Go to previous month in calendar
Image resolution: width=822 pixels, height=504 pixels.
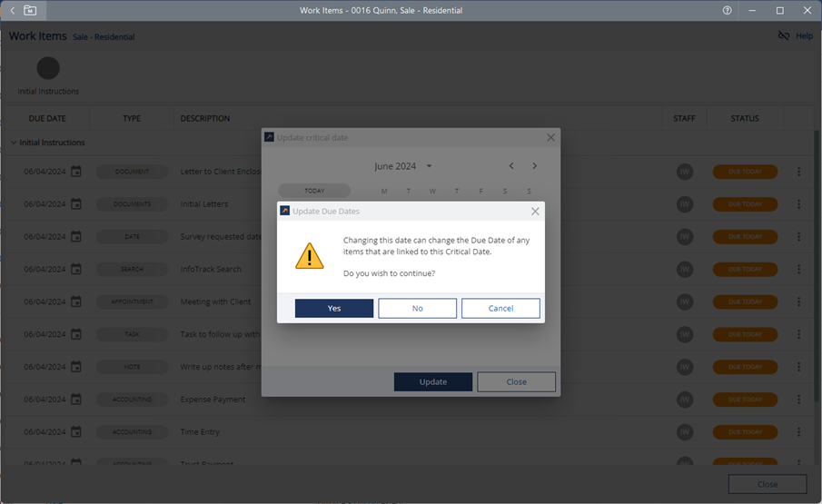click(x=511, y=166)
